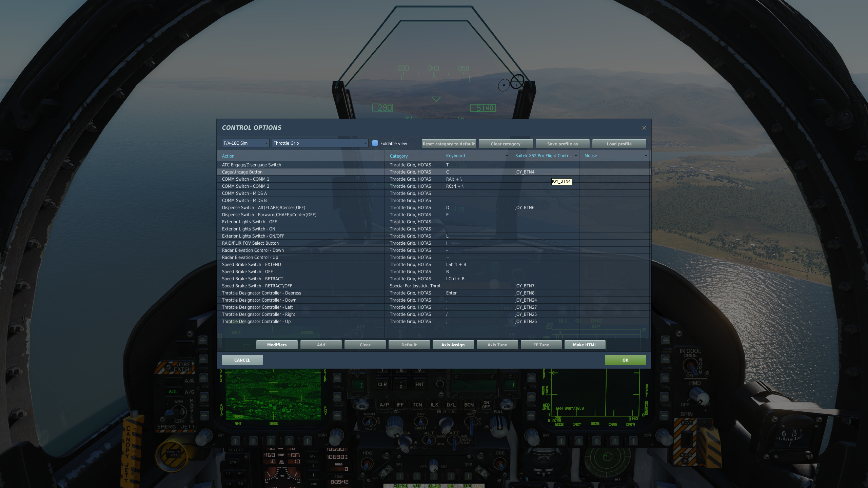868x488 pixels.
Task: Select the Cage/Uncage Button row
Action: [433, 172]
